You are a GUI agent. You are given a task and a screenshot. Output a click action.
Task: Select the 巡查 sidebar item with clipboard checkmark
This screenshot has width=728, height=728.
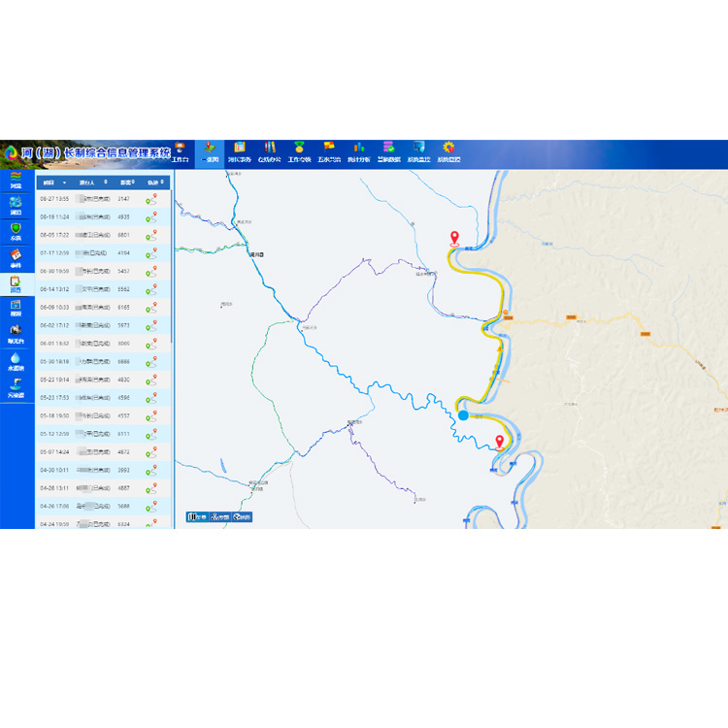[x=17, y=284]
